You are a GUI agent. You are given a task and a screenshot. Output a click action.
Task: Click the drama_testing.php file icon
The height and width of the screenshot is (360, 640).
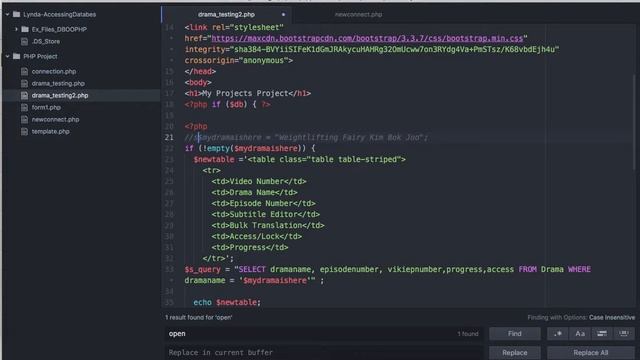tap(24, 83)
